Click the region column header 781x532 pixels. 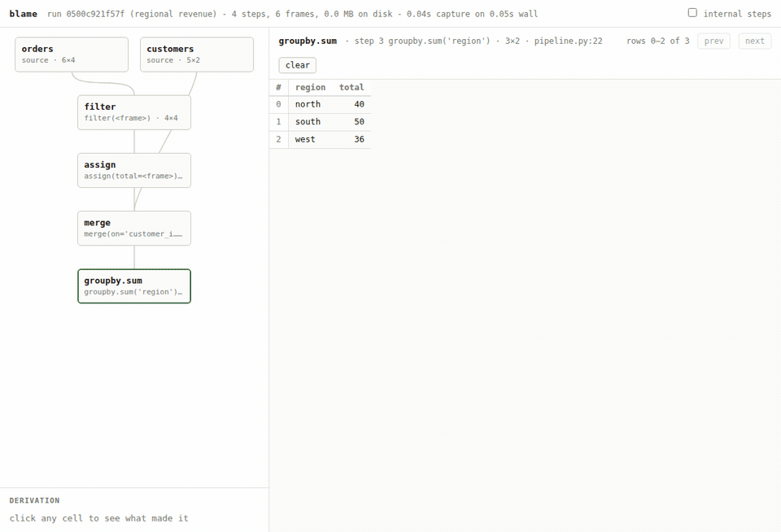310,87
